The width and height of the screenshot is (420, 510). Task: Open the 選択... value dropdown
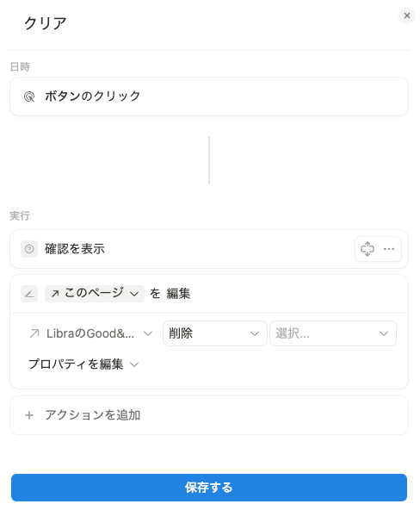tap(333, 333)
